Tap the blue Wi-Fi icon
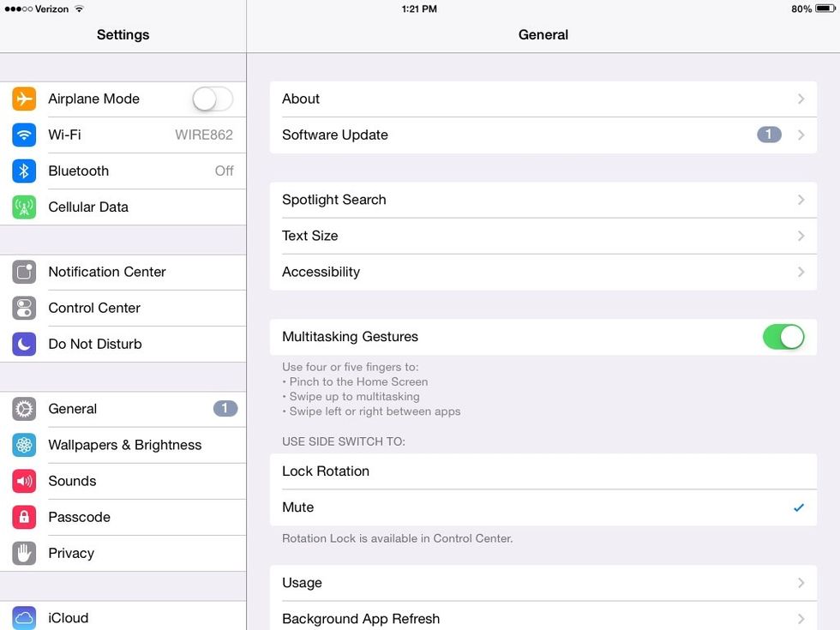 [x=24, y=135]
